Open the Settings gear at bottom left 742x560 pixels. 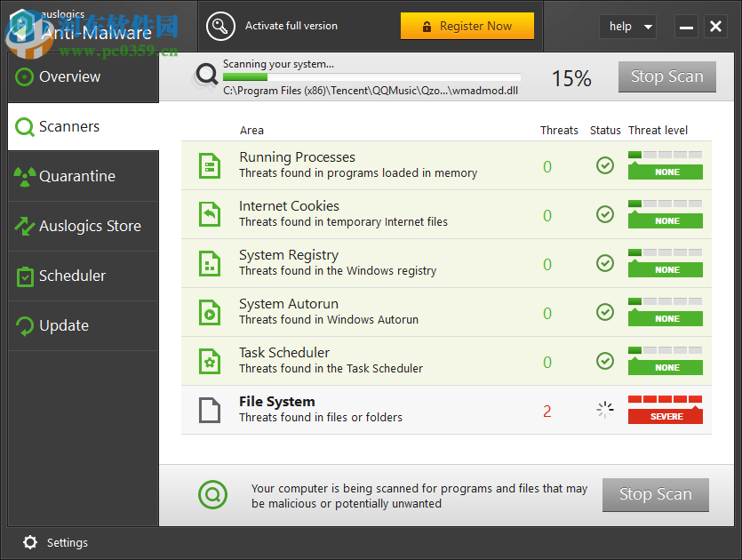point(30,542)
